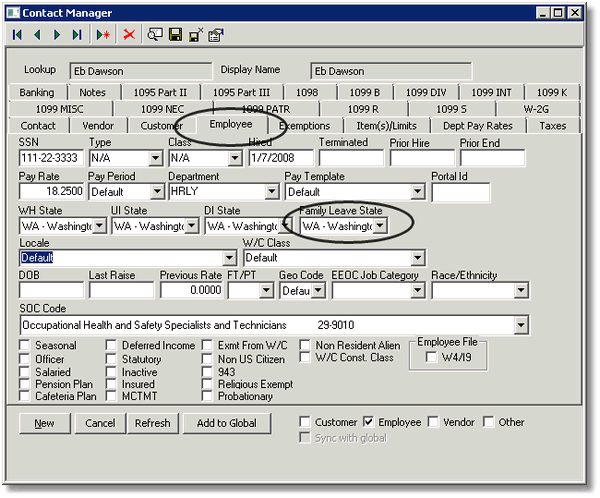Open the Pay Template dropdown
Image resolution: width=600 pixels, height=498 pixels.
(417, 191)
